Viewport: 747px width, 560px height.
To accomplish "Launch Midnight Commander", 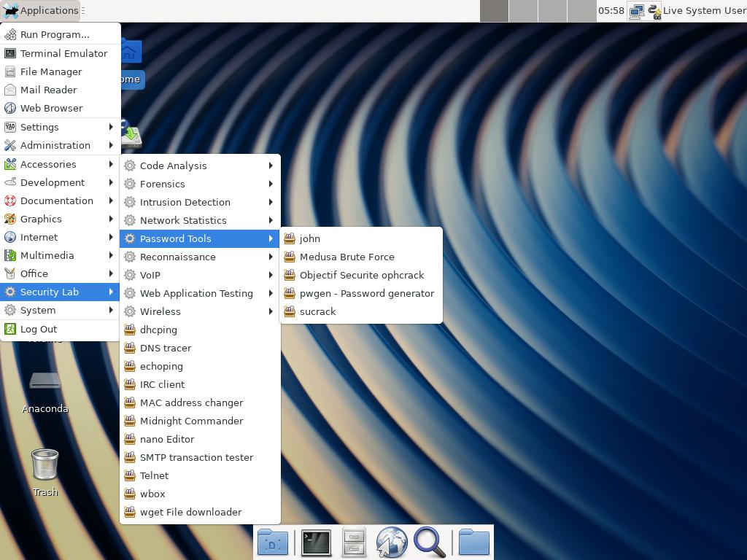I will [200, 421].
